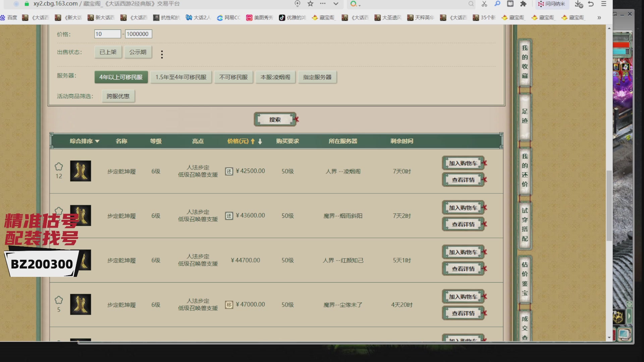Enable the 公示期 sale status filter
The image size is (644, 362).
coord(138,52)
